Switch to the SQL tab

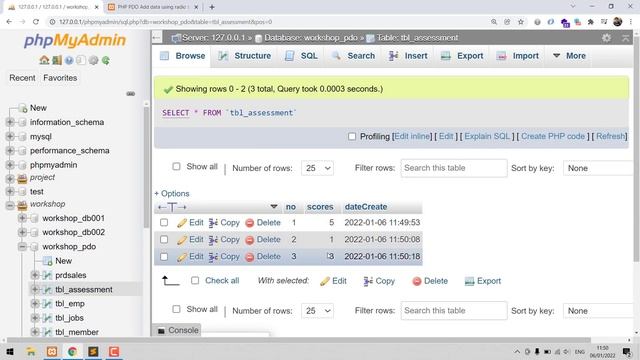(301, 56)
